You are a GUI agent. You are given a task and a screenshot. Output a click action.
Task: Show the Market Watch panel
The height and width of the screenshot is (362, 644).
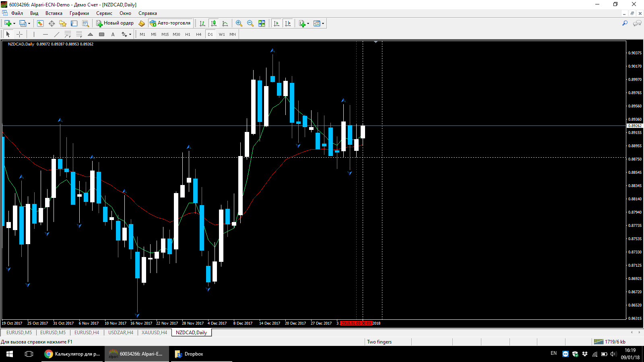click(40, 23)
